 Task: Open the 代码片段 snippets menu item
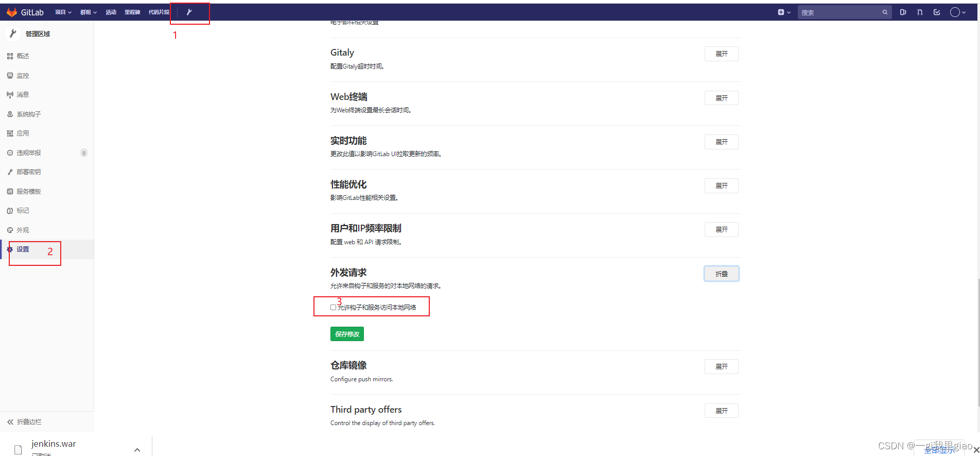point(159,12)
